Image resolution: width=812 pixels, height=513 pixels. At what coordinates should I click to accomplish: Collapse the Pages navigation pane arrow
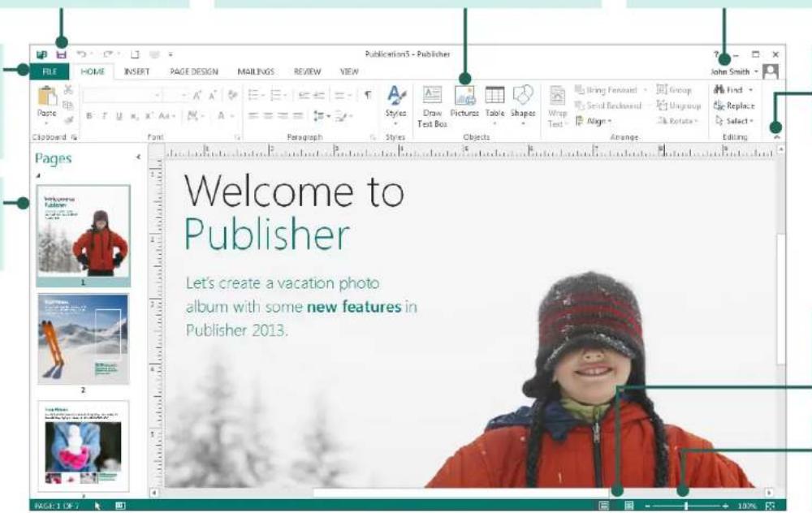[x=138, y=157]
